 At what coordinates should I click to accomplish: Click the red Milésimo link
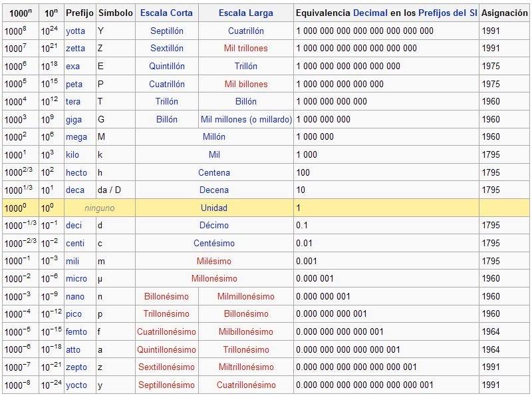(213, 261)
